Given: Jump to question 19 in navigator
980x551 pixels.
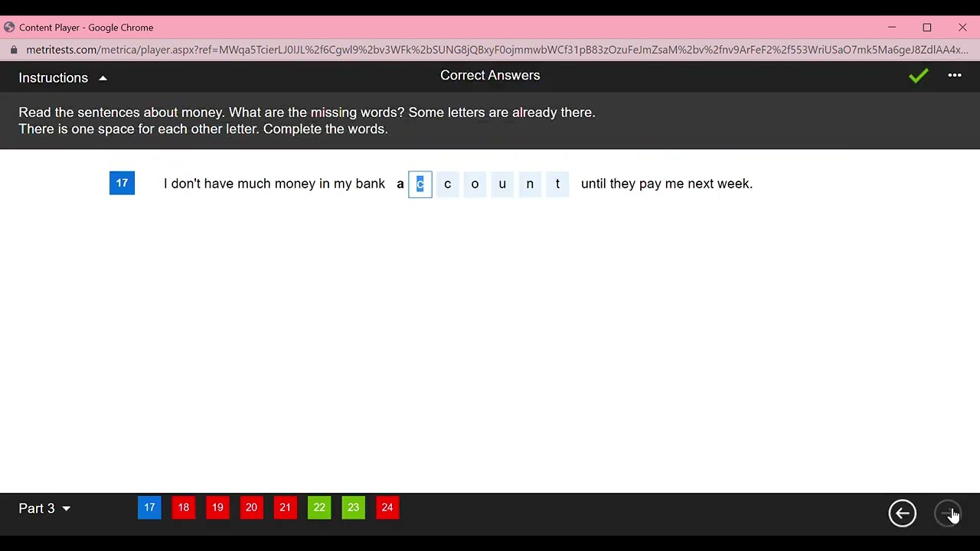Looking at the screenshot, I should 217,507.
